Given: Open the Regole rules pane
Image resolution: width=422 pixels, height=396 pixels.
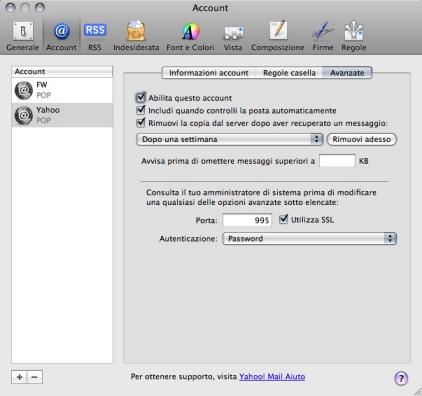Looking at the screenshot, I should (354, 36).
